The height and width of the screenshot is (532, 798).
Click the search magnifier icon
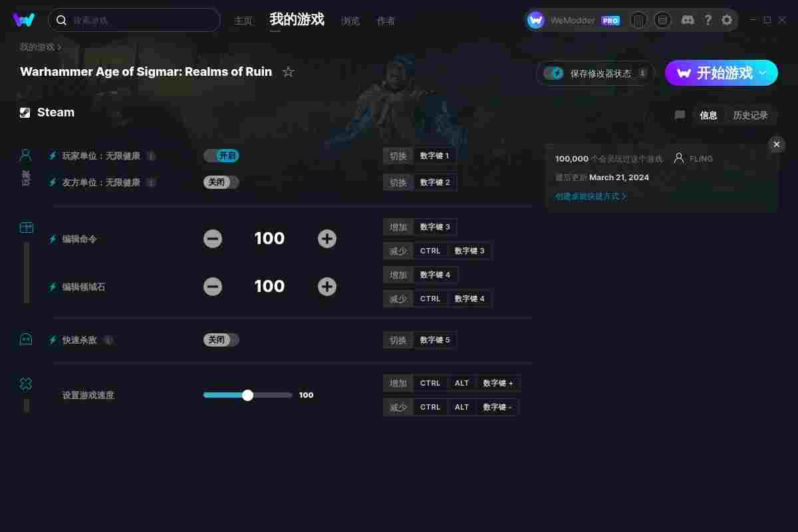pos(61,20)
